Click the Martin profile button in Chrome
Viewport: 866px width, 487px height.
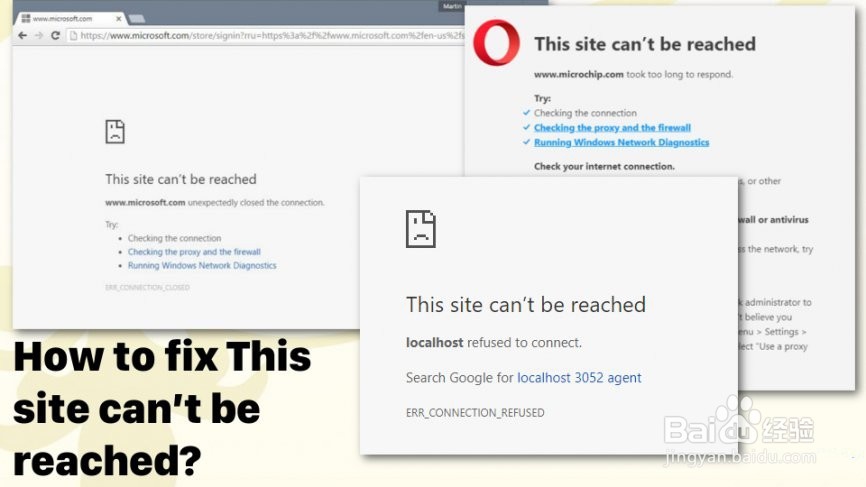click(x=452, y=6)
